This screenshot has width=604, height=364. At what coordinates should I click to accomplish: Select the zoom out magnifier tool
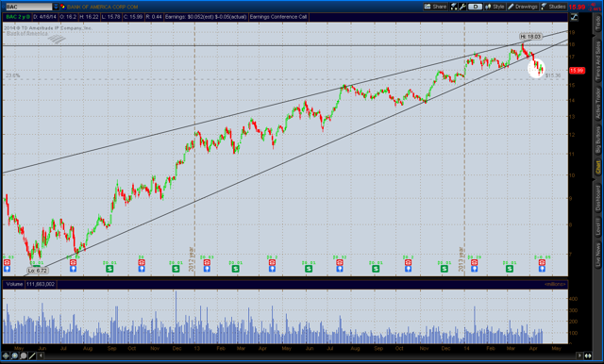(24, 356)
